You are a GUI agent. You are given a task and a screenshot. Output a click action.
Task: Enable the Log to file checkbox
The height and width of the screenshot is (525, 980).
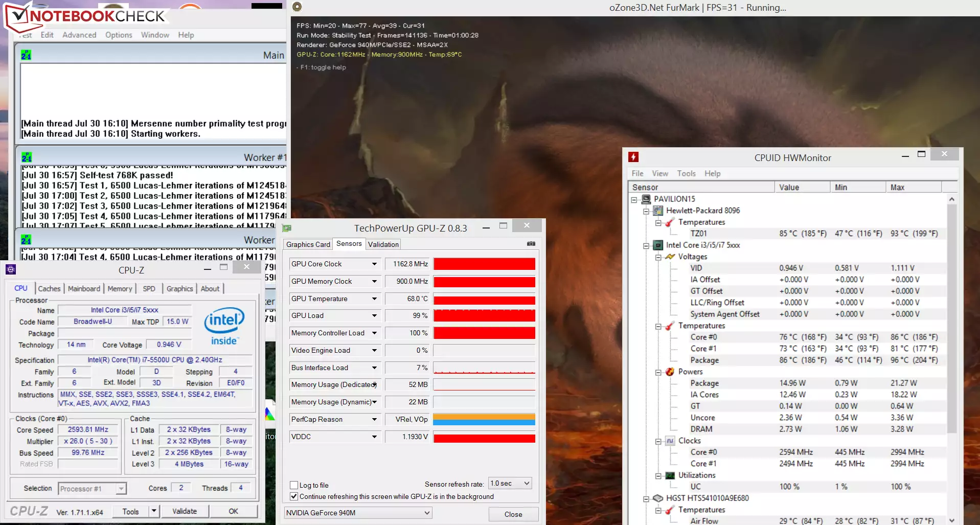click(x=294, y=485)
